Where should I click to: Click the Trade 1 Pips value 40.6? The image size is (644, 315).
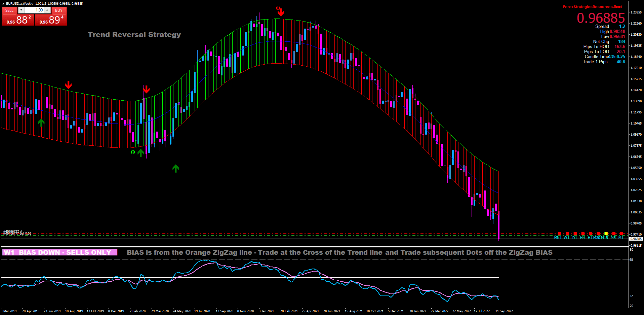pos(621,62)
